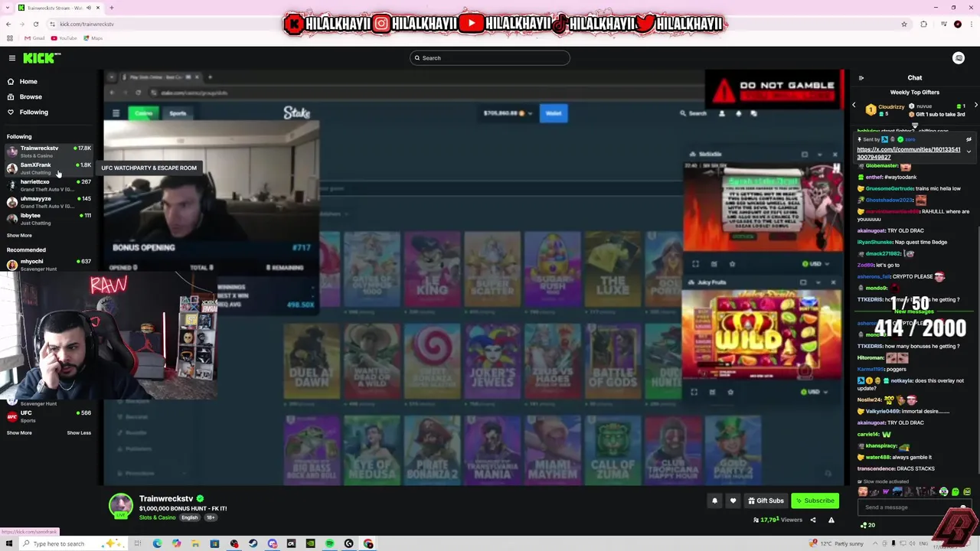Click the Windows taskbar search box
This screenshot has width=980, height=551.
point(73,543)
